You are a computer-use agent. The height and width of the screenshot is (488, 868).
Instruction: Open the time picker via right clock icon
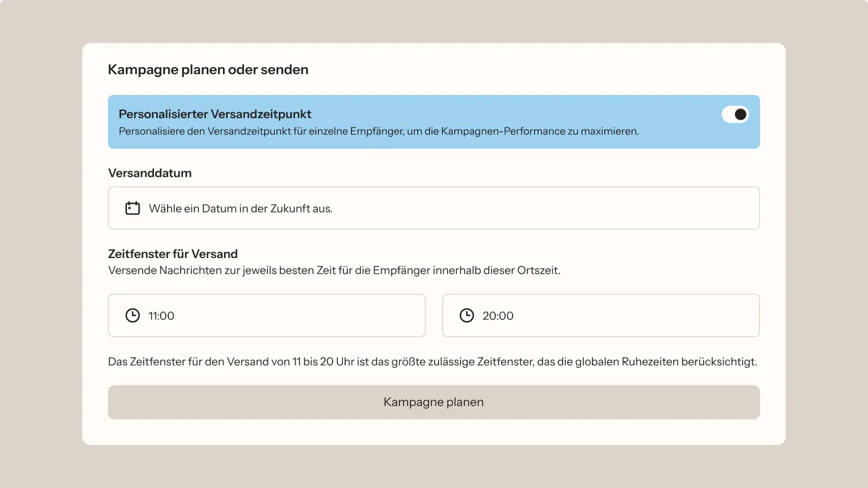(467, 315)
